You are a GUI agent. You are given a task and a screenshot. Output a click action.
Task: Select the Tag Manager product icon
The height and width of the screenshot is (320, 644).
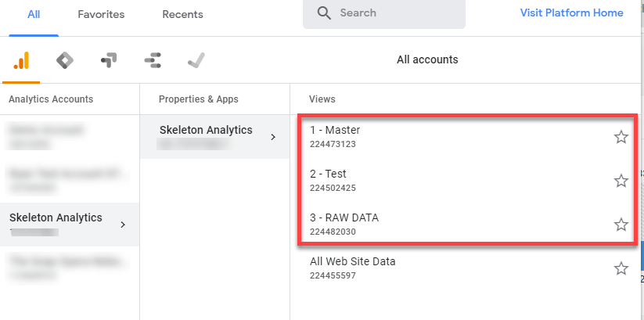[64, 61]
